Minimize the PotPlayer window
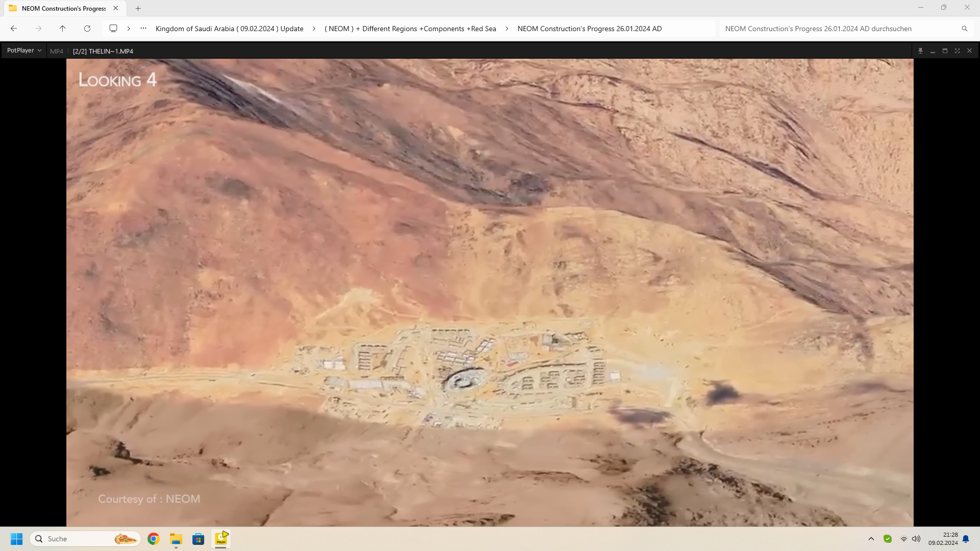Screen dimensions: 980x551 [933, 51]
